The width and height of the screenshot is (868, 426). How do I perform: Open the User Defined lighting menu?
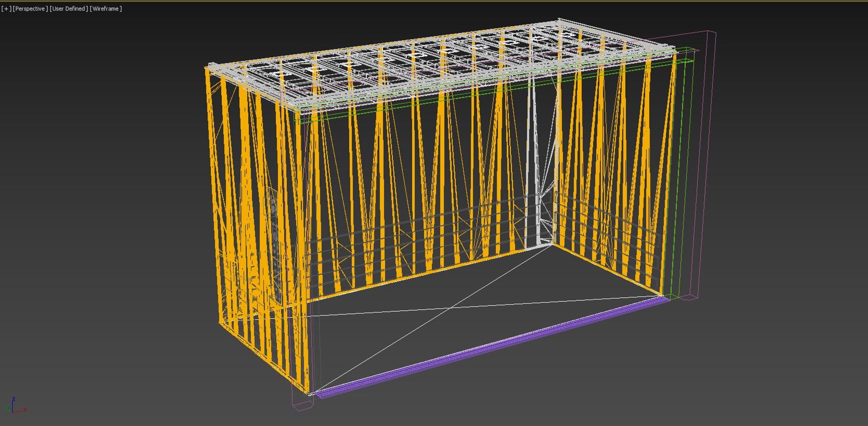(x=69, y=9)
